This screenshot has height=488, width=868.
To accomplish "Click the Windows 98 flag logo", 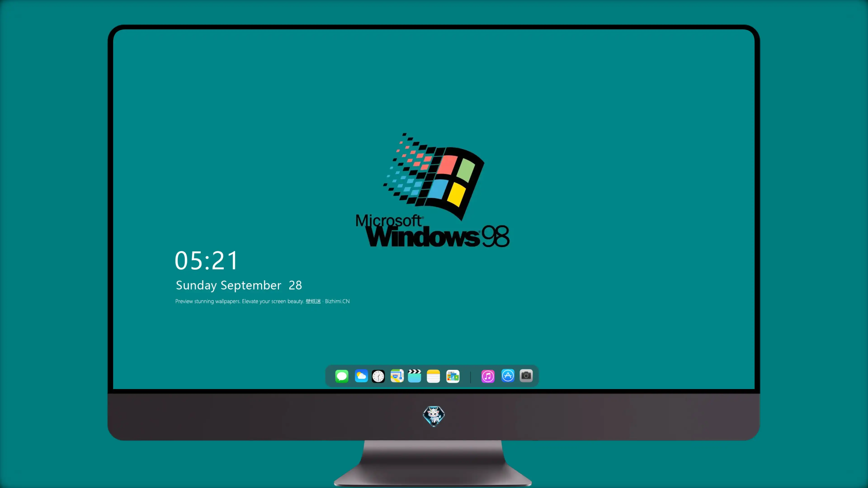I will pos(434,176).
